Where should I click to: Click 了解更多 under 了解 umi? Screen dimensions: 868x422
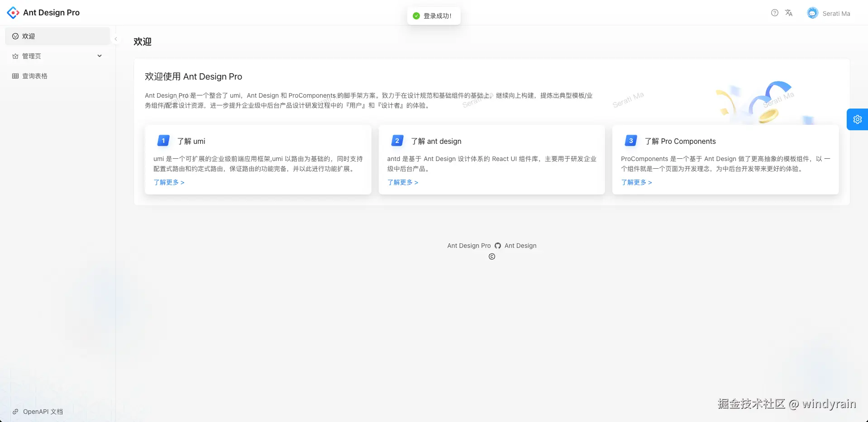(169, 182)
